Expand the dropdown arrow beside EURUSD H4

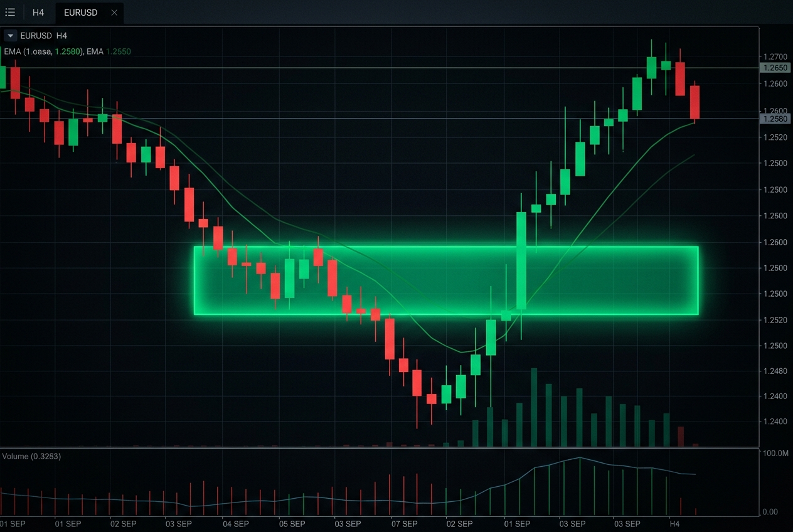click(x=10, y=36)
